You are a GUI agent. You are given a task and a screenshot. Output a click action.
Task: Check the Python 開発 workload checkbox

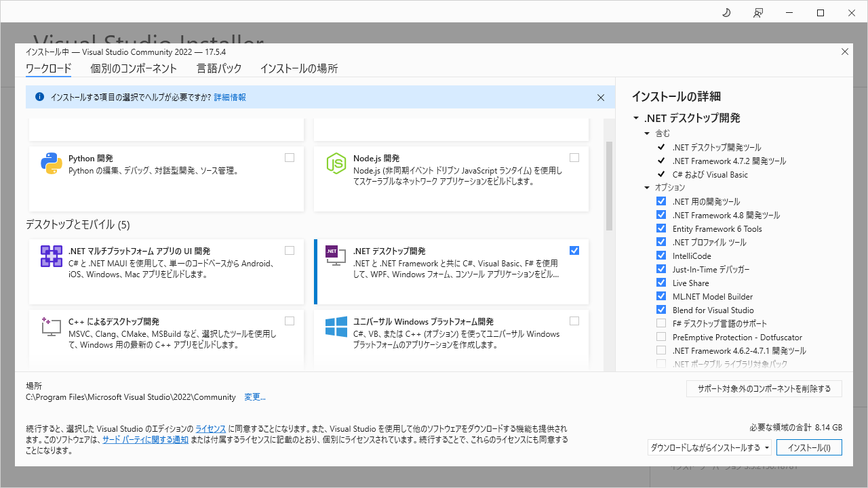[290, 157]
